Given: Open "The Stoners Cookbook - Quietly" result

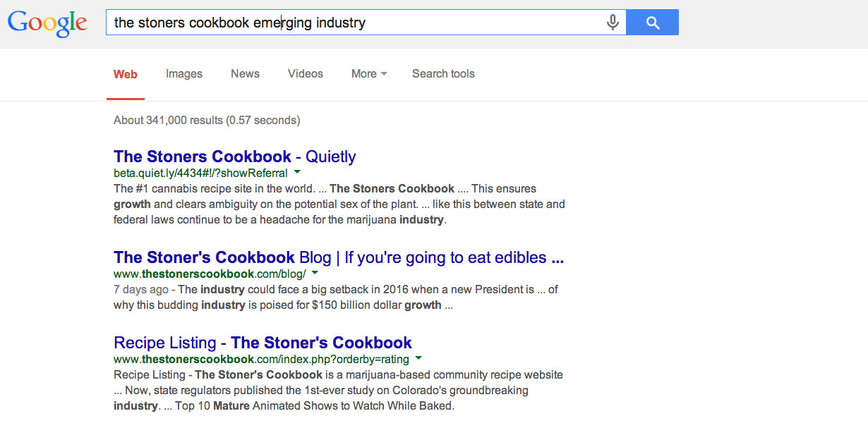Looking at the screenshot, I should pos(234,157).
